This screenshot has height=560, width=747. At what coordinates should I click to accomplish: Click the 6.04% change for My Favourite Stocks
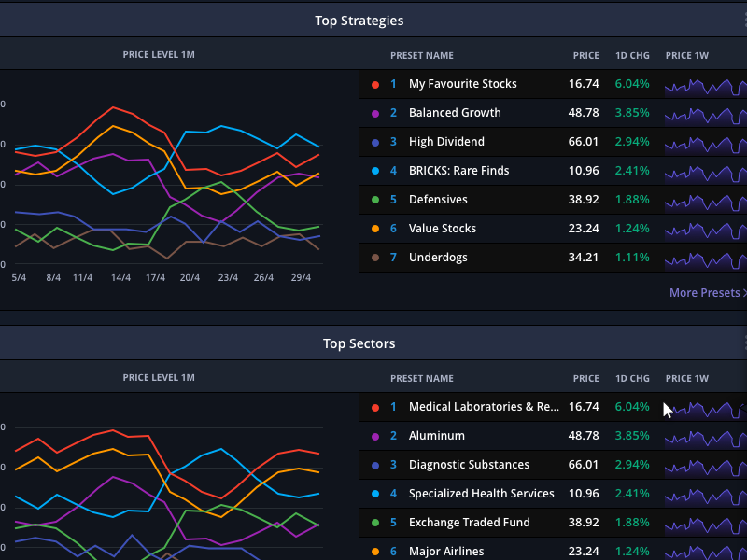tap(632, 84)
